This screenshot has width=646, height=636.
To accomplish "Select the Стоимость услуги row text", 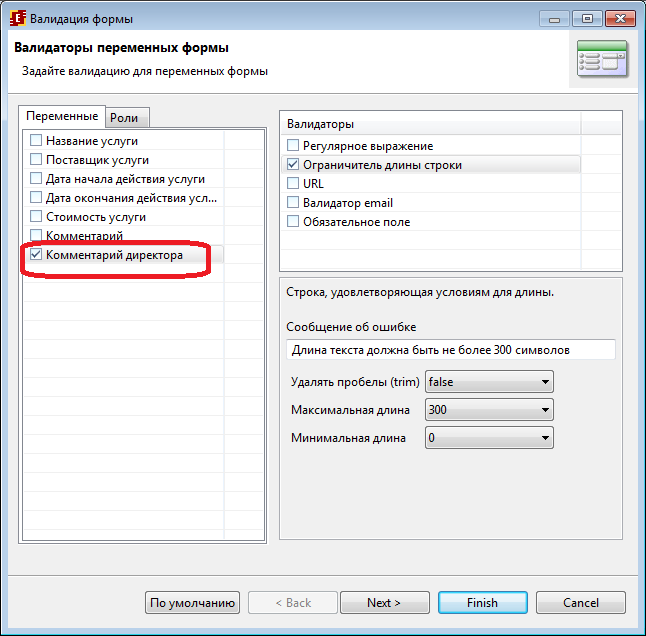I will [96, 217].
